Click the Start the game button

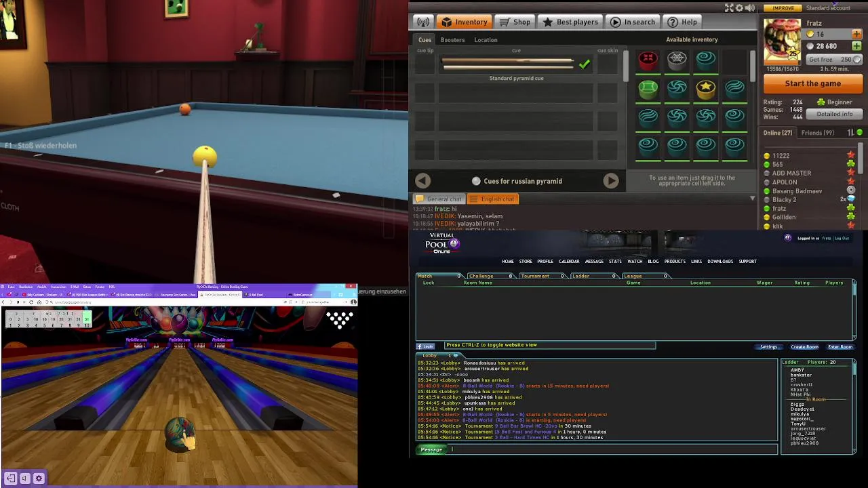[813, 83]
